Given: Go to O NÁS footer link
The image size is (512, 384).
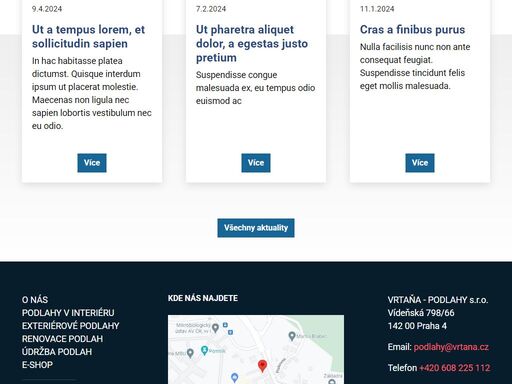Looking at the screenshot, I should click(35, 300).
